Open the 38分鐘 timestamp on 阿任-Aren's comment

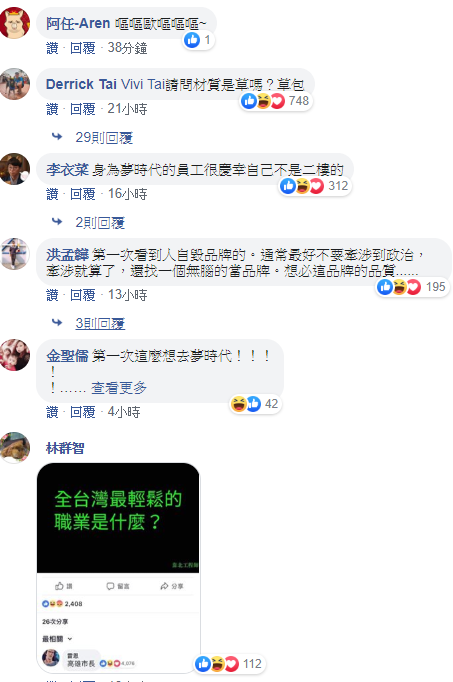(127, 47)
